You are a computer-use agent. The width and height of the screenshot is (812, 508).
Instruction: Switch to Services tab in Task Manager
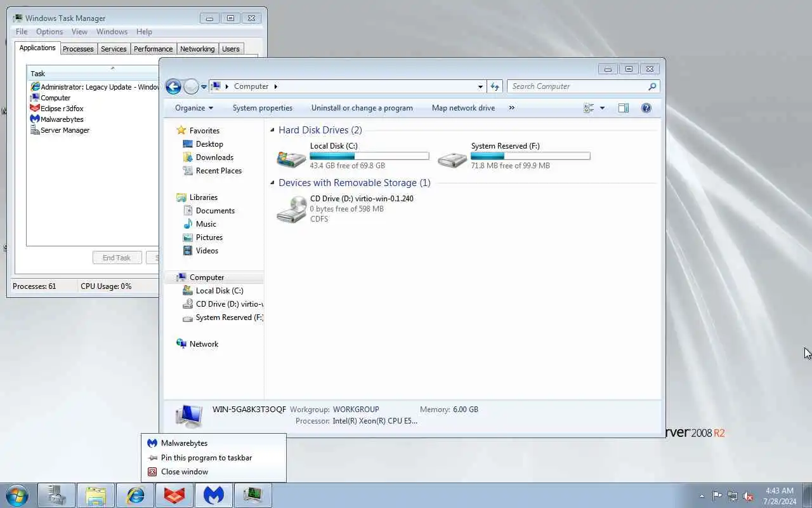(114, 49)
